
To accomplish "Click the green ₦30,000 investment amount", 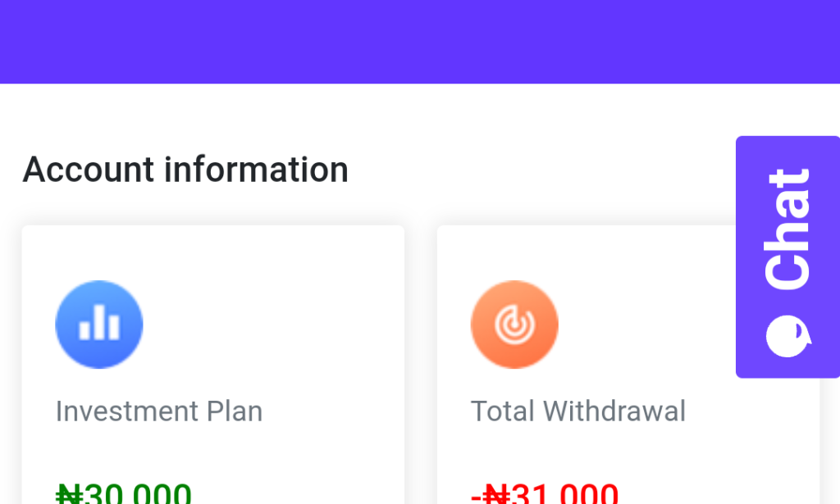I will tap(123, 492).
